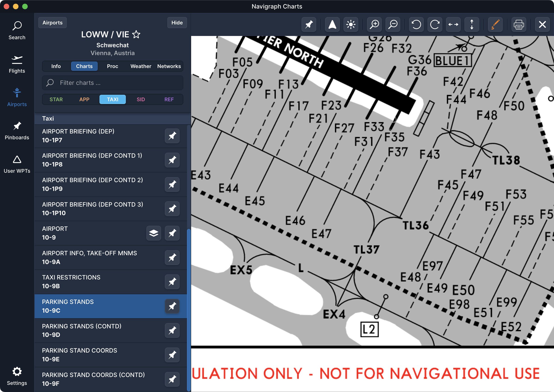Fit chart to width

[x=453, y=24]
